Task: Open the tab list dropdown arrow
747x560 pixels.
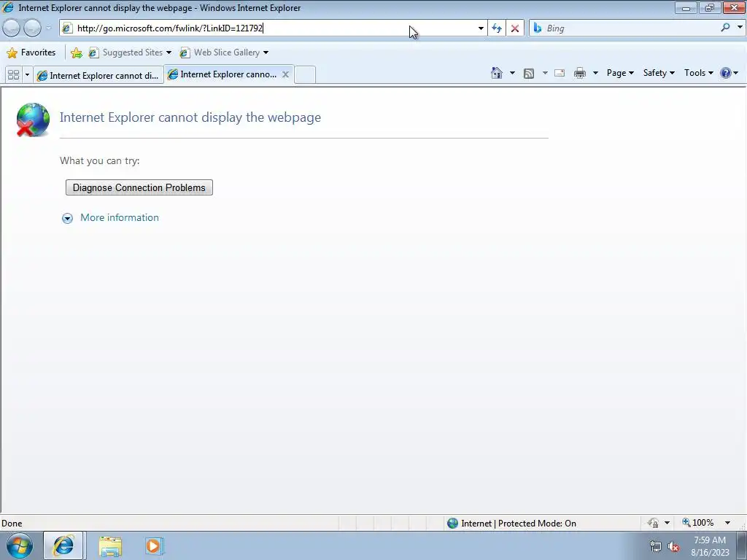Action: coord(27,75)
